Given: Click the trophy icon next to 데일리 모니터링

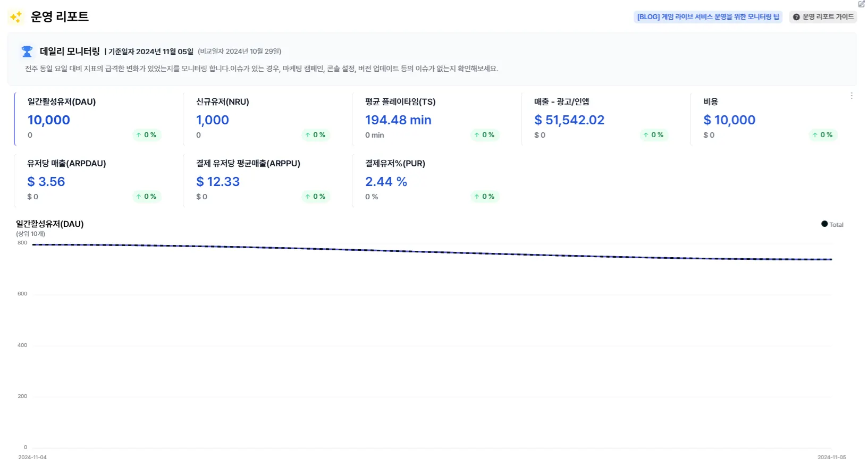Looking at the screenshot, I should click(27, 52).
